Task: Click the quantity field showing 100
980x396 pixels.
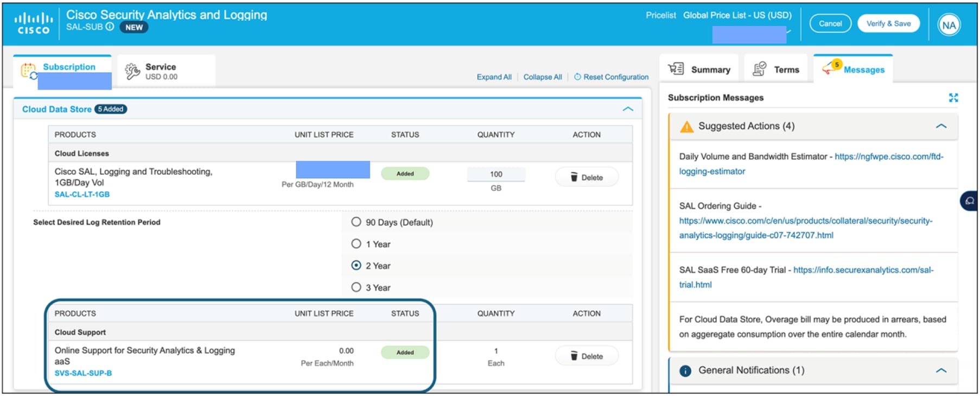Action: point(496,174)
